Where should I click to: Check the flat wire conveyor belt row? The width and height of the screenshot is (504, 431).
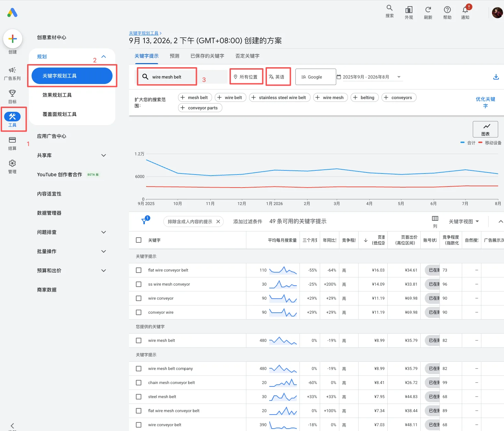pyautogui.click(x=139, y=270)
